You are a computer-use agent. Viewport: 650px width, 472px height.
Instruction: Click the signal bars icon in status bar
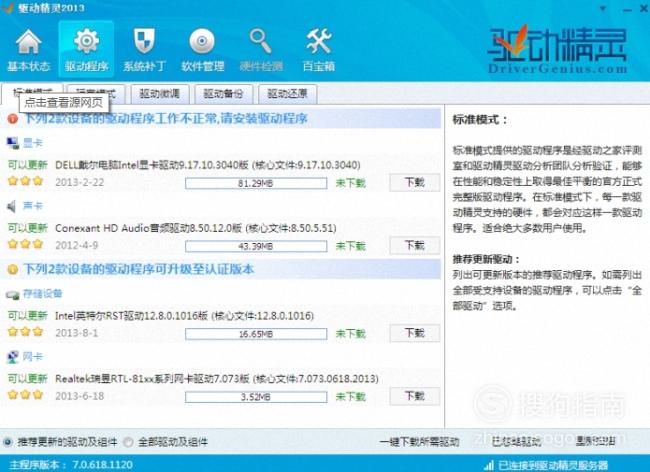(x=489, y=465)
